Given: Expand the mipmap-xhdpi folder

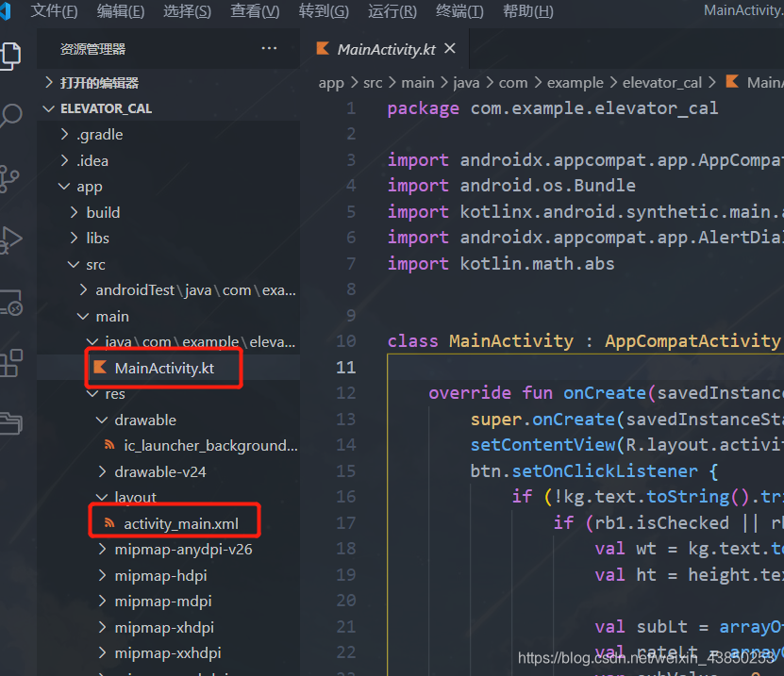Looking at the screenshot, I should 169,627.
